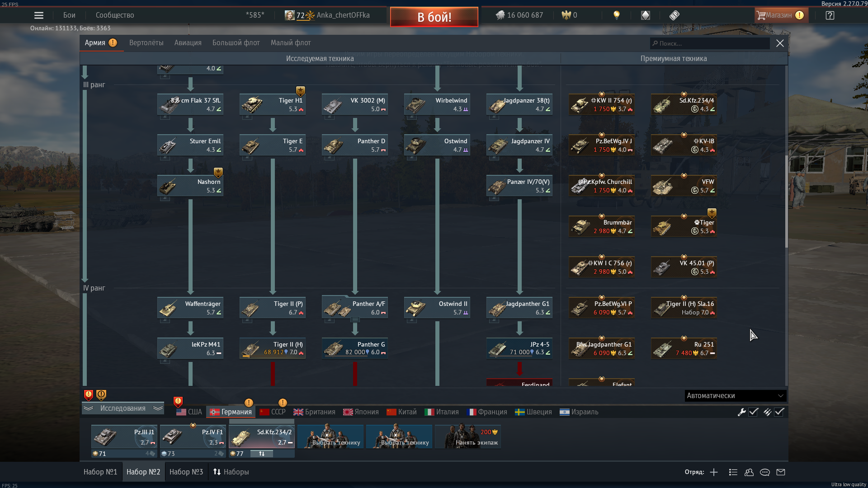Click the Наборы swap arrows icon
This screenshot has height=488, width=868.
point(217,472)
